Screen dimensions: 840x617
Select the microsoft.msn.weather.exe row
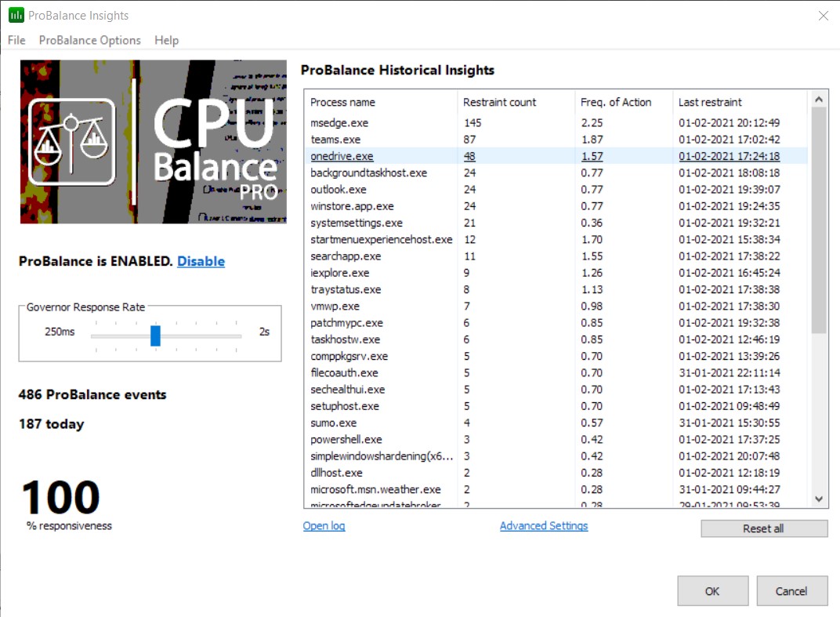556,489
